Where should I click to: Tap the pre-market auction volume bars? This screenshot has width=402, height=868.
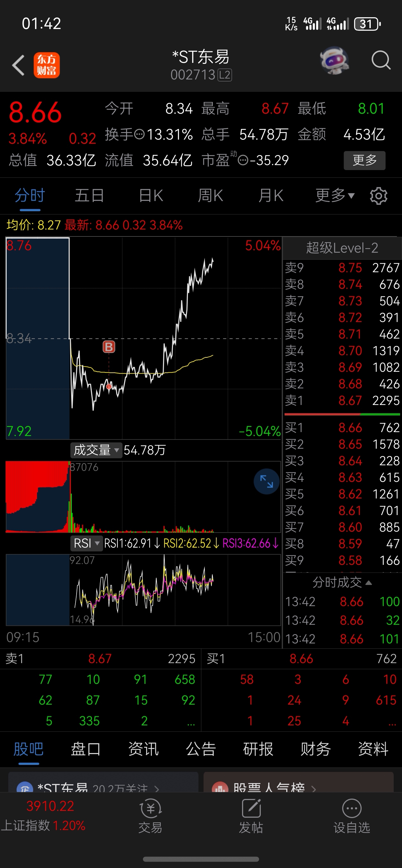coord(38,497)
